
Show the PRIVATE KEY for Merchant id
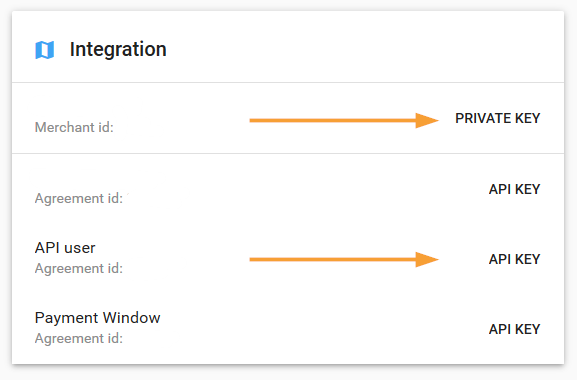point(498,118)
